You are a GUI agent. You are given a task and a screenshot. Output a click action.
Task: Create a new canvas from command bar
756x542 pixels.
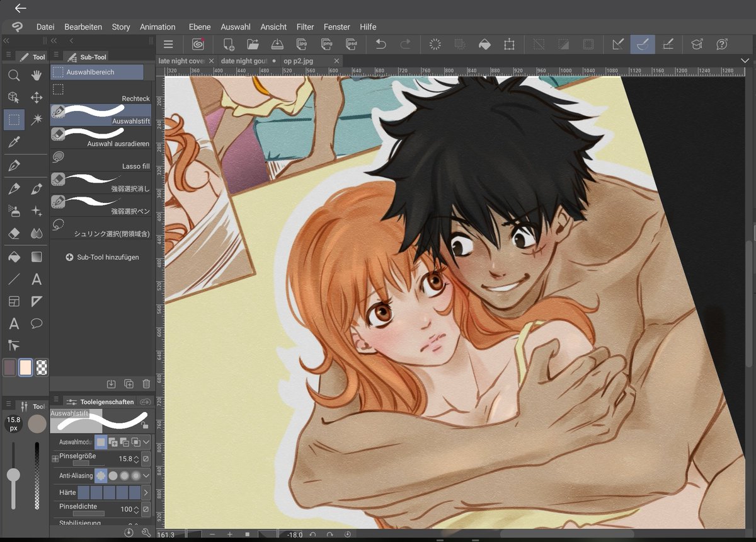(x=229, y=44)
